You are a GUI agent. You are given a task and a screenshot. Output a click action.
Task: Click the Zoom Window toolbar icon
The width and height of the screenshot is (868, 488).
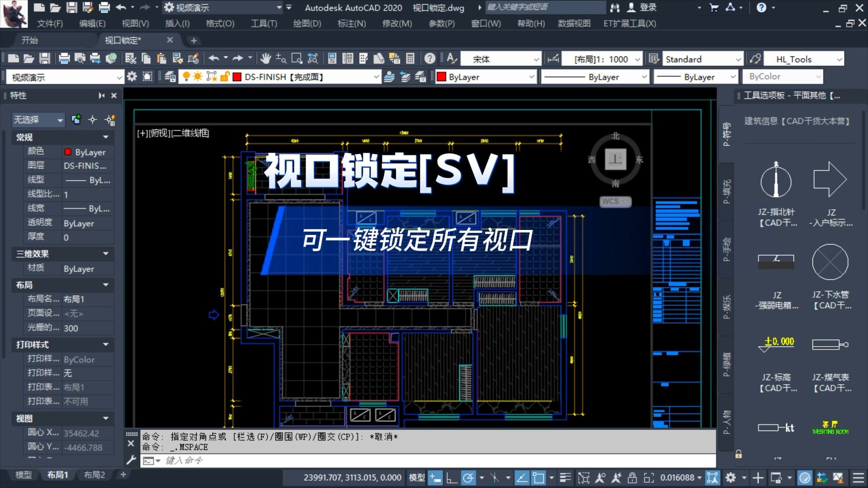pos(296,59)
